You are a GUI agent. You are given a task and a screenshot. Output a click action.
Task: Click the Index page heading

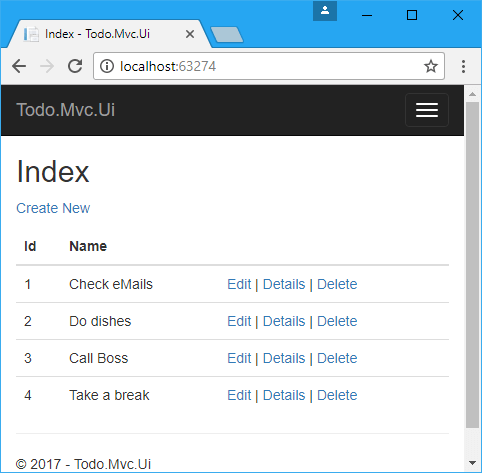tap(53, 172)
